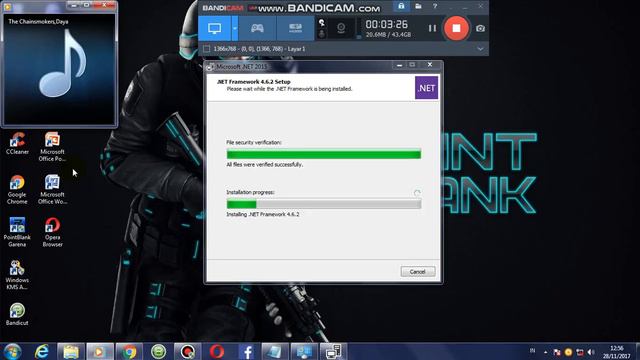This screenshot has width=640, height=360.
Task: Open screen recording mode dropdown arrow
Action: pyautogui.click(x=235, y=28)
